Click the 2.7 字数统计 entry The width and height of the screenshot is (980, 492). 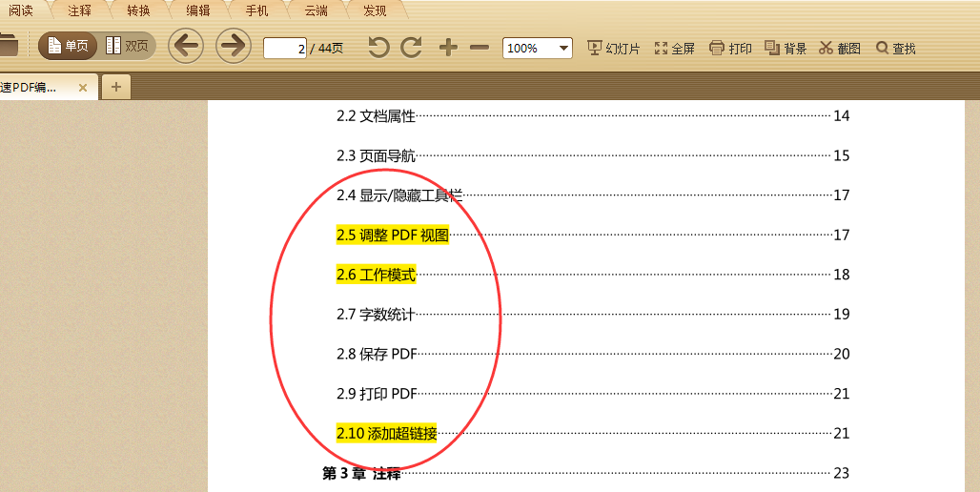click(x=376, y=315)
